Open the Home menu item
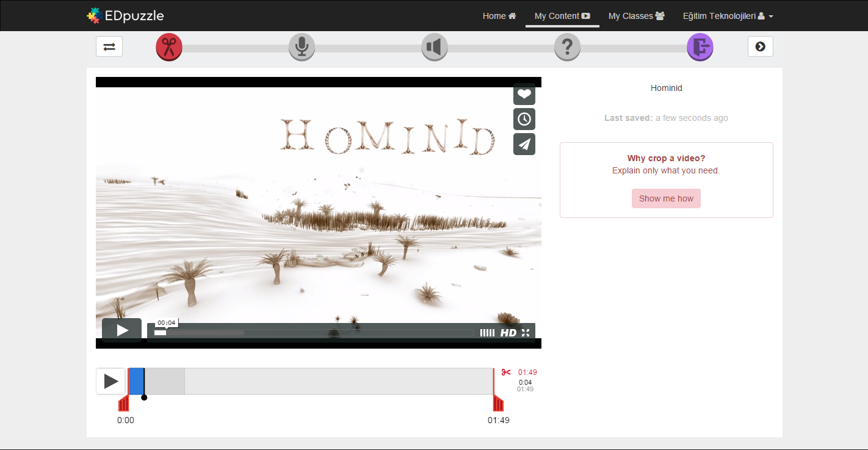Screen dimensions: 868x450 pos(499,16)
